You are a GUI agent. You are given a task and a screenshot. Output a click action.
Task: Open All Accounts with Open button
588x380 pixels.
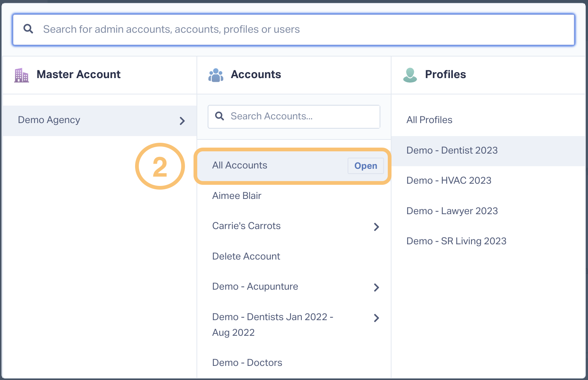click(366, 166)
